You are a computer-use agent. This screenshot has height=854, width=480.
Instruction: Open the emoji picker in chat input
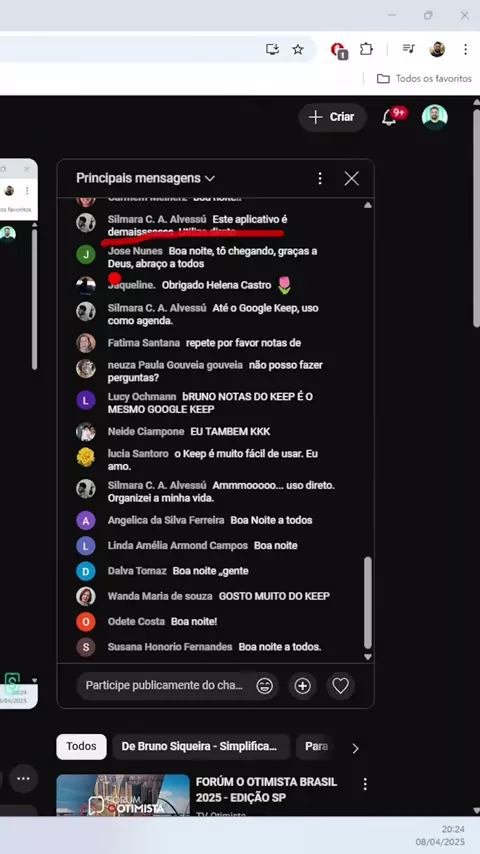(265, 686)
